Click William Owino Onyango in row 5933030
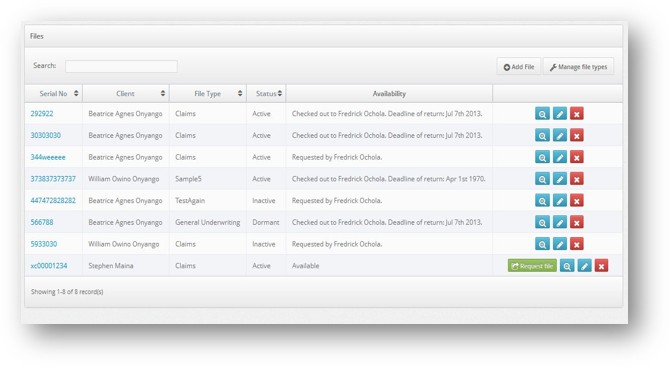The image size is (670, 366). pos(123,244)
